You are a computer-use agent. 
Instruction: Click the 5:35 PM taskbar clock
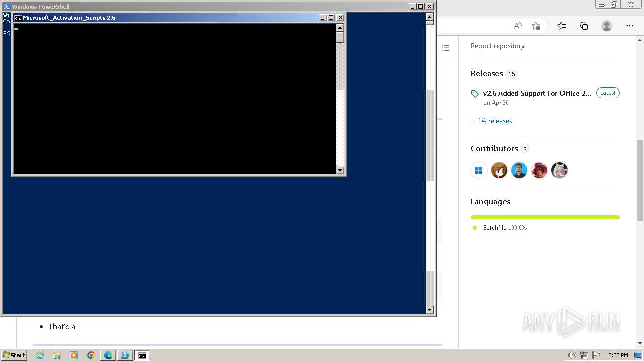(x=618, y=355)
